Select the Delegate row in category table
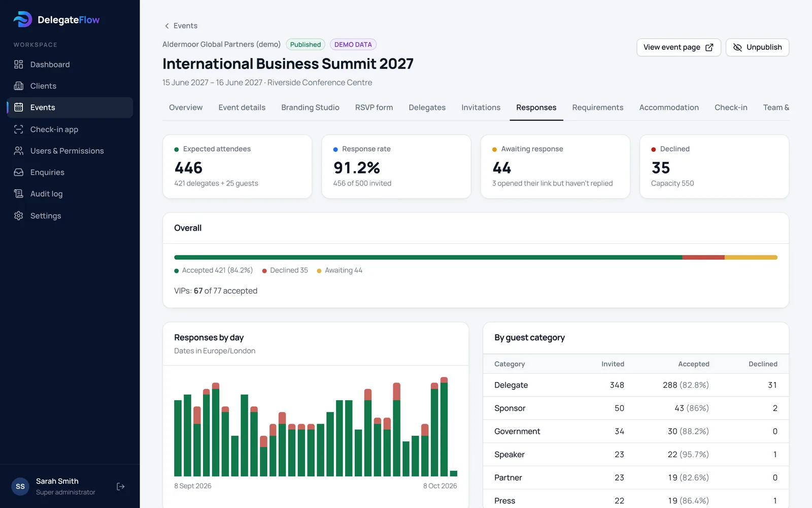This screenshot has height=508, width=812. tap(636, 385)
